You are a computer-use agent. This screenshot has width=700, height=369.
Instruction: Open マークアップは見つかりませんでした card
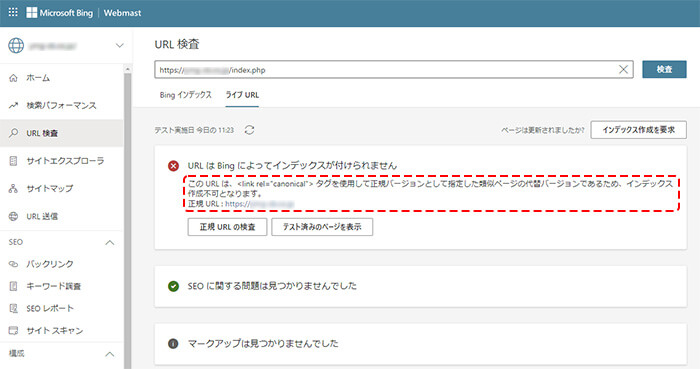(x=421, y=344)
